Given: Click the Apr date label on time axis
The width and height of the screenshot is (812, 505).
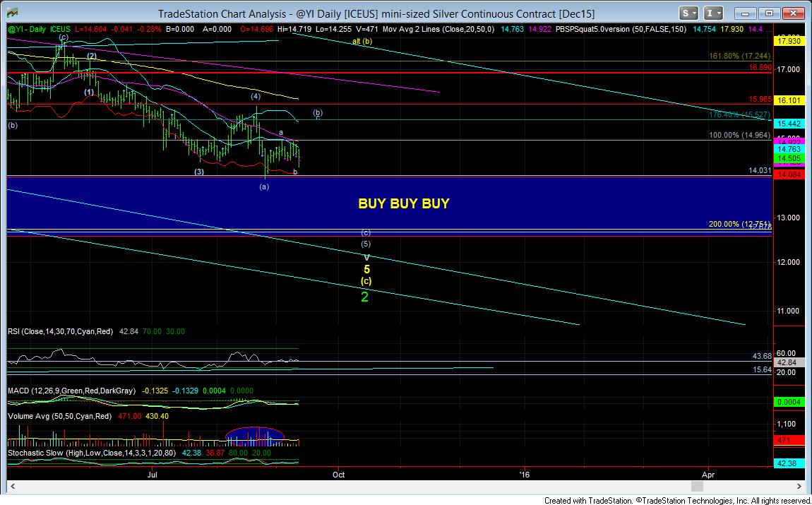Looking at the screenshot, I should point(708,475).
